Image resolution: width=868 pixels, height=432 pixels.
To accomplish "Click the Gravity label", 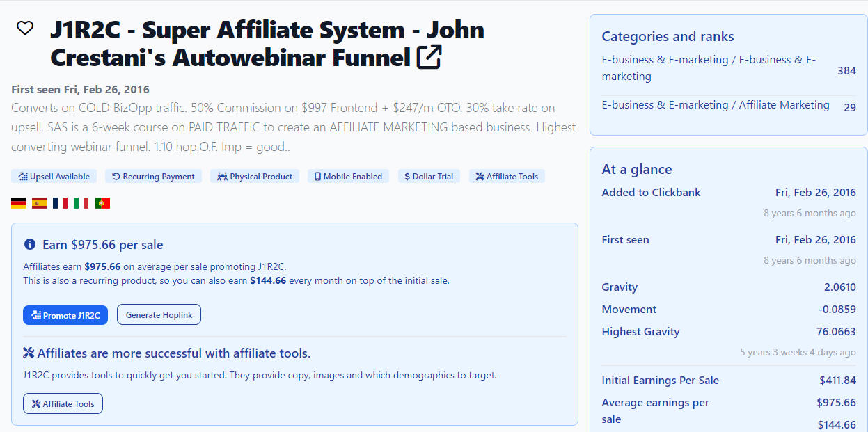I will 620,287.
